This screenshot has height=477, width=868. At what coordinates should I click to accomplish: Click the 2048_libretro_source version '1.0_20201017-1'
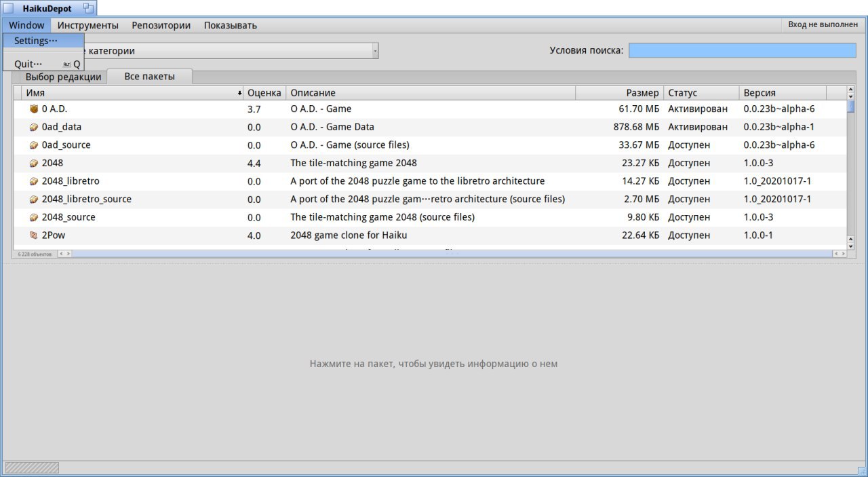(x=777, y=199)
